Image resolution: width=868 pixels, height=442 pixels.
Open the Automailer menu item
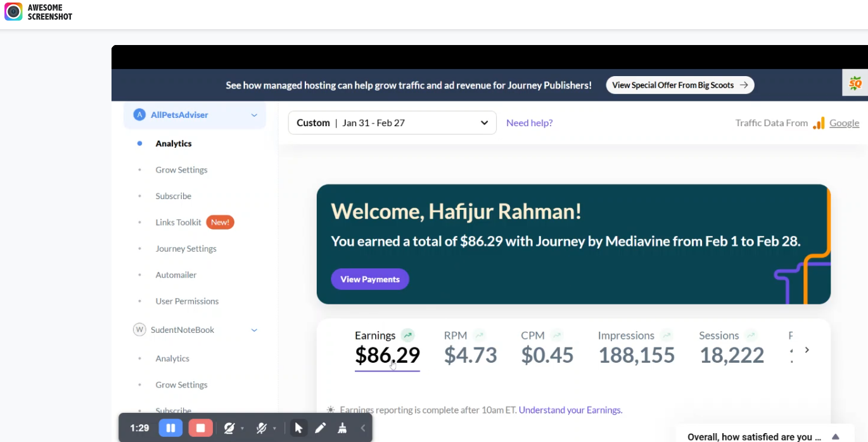point(176,275)
